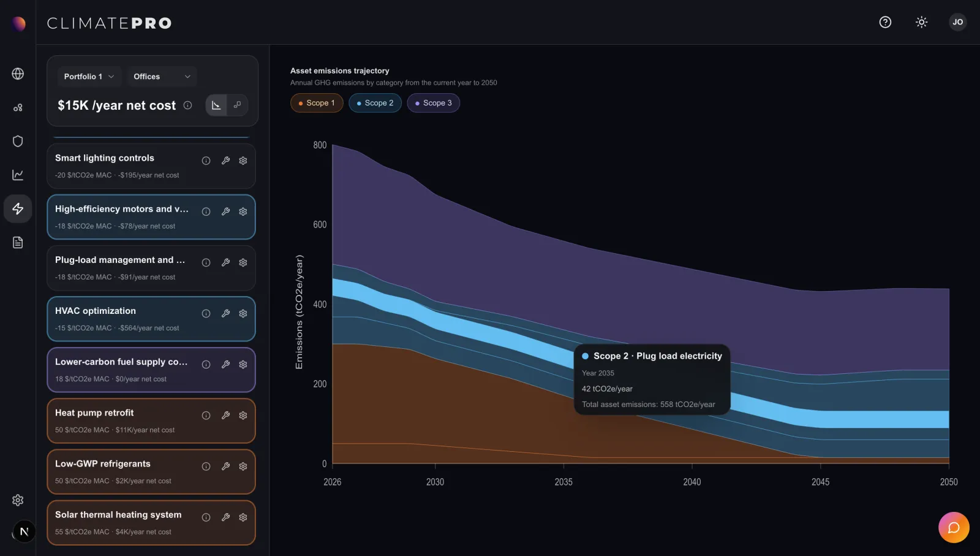The image size is (980, 556).
Task: Select the Low-GWP refrigerants measure card
Action: [151, 472]
